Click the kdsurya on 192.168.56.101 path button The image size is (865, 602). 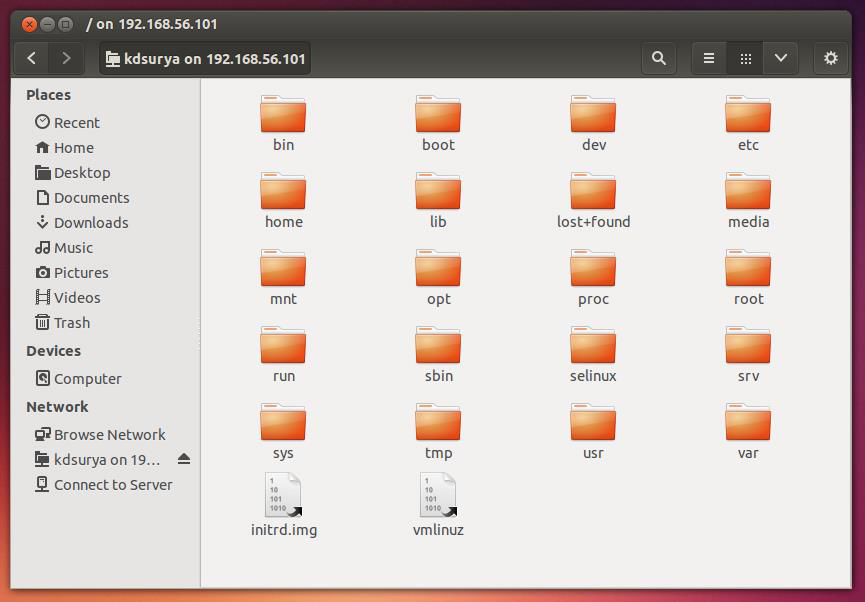204,59
